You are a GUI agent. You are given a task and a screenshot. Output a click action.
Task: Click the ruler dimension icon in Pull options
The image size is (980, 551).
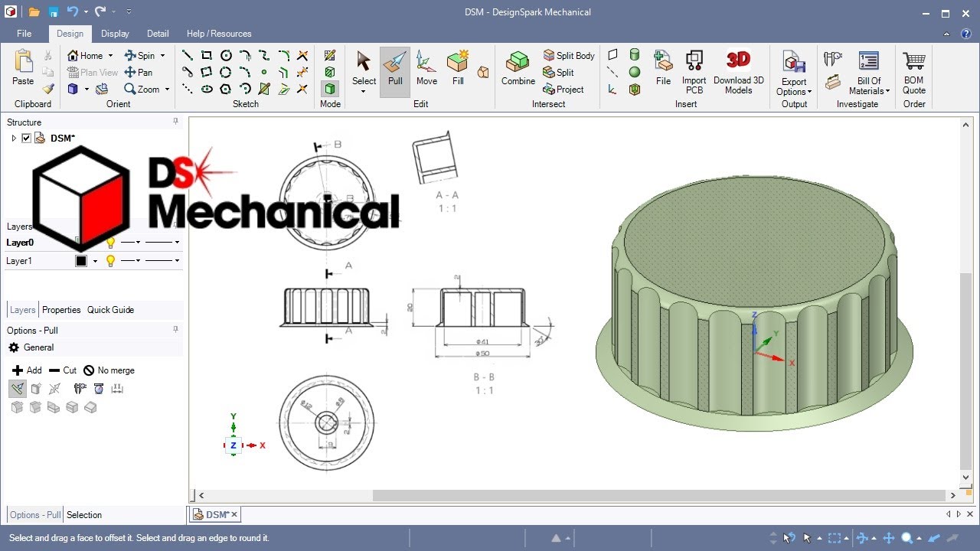pyautogui.click(x=117, y=389)
